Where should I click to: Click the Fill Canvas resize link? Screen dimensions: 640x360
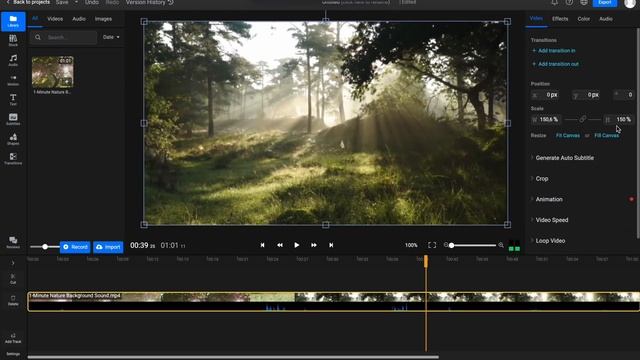[x=607, y=136]
